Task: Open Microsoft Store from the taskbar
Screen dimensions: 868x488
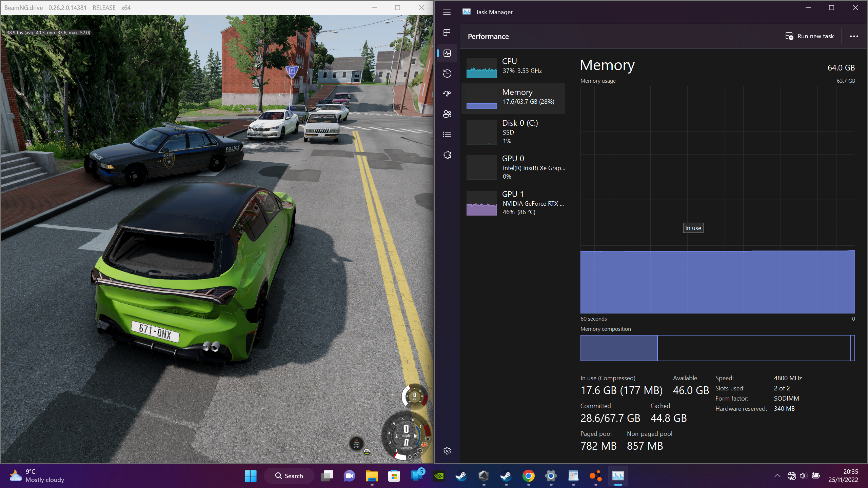Action: (x=394, y=476)
